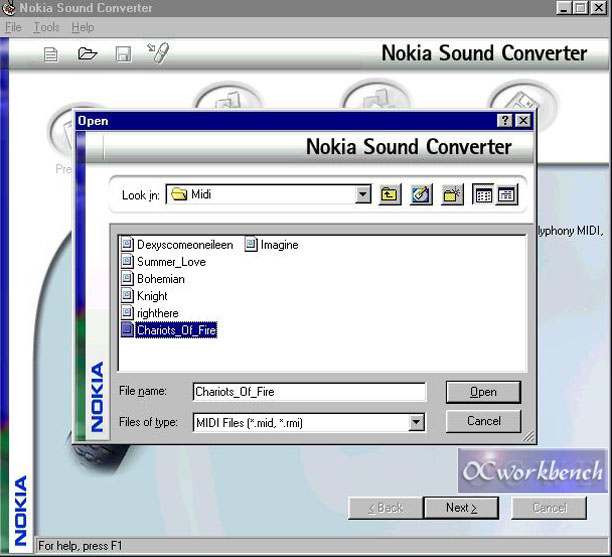This screenshot has width=612, height=557.
Task: Click the help question mark in Open dialog
Action: (x=505, y=121)
